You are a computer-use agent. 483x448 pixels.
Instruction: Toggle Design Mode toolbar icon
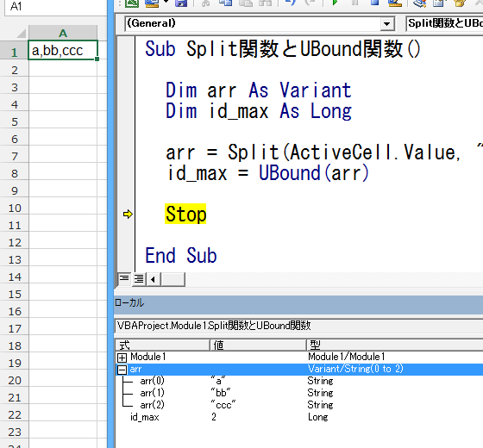pyautogui.click(x=395, y=3)
